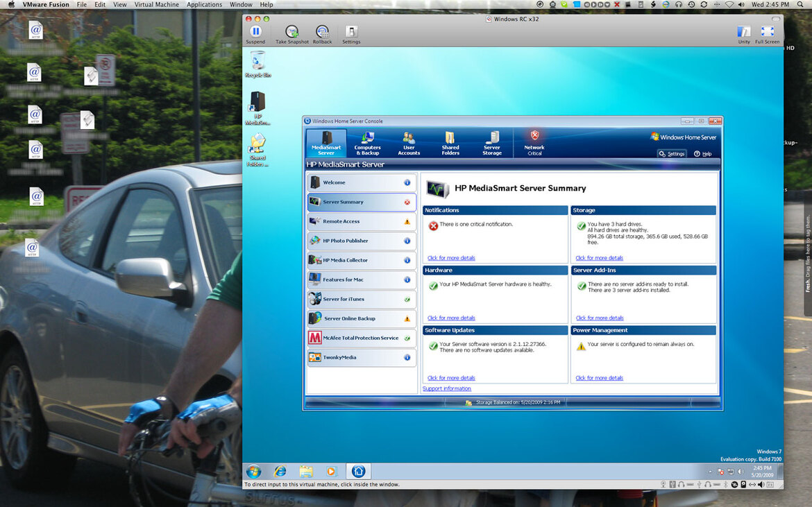The width and height of the screenshot is (812, 507).
Task: Open the User Accounts tab
Action: [x=409, y=143]
